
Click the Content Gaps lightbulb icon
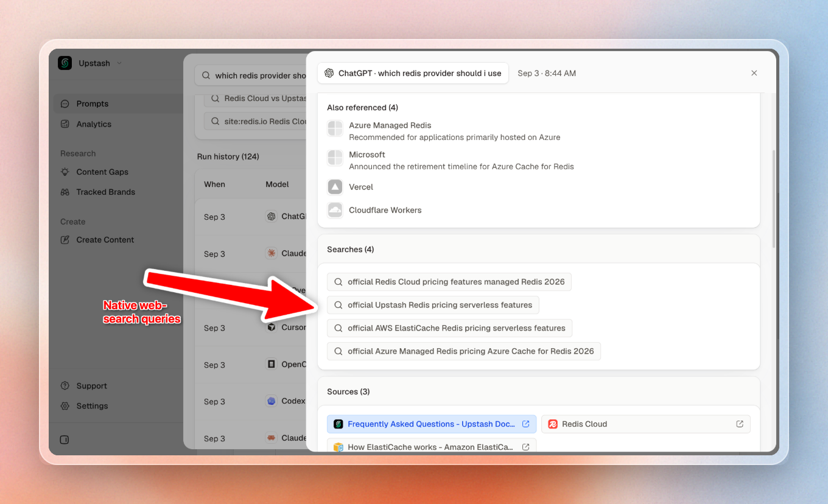point(65,172)
